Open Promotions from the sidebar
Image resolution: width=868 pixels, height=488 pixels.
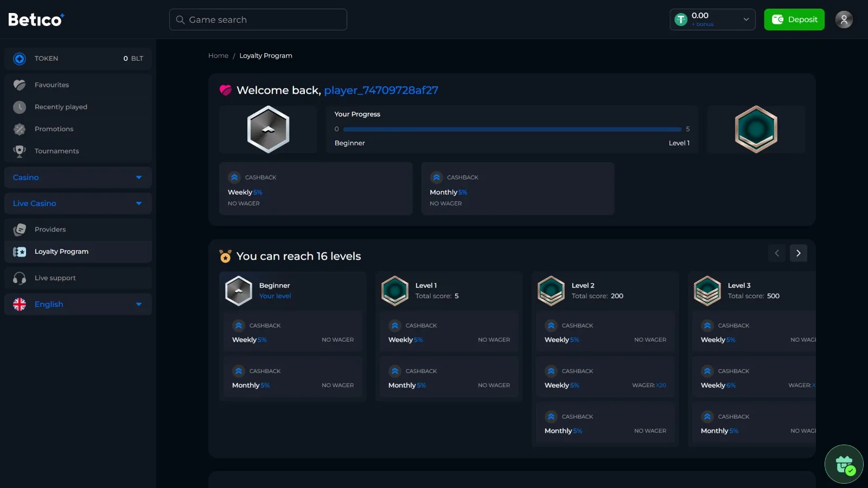tap(54, 129)
